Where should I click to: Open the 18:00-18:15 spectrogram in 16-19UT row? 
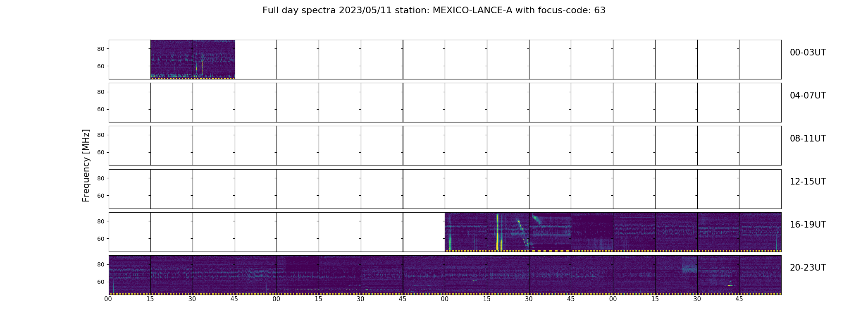[x=466, y=232]
